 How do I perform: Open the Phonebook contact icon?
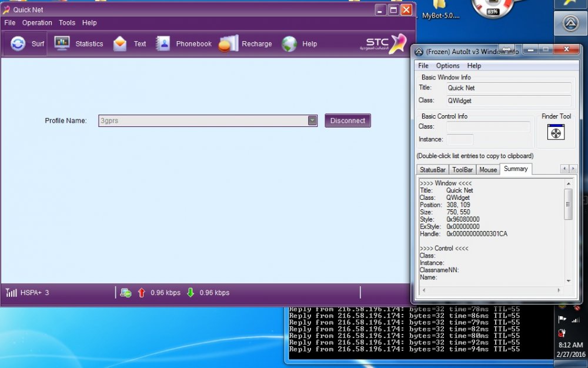click(163, 44)
